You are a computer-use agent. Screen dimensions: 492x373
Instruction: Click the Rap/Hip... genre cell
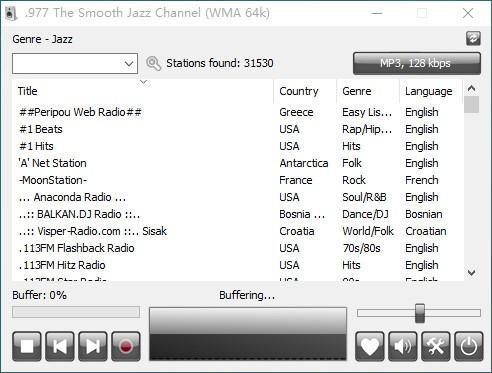367,129
